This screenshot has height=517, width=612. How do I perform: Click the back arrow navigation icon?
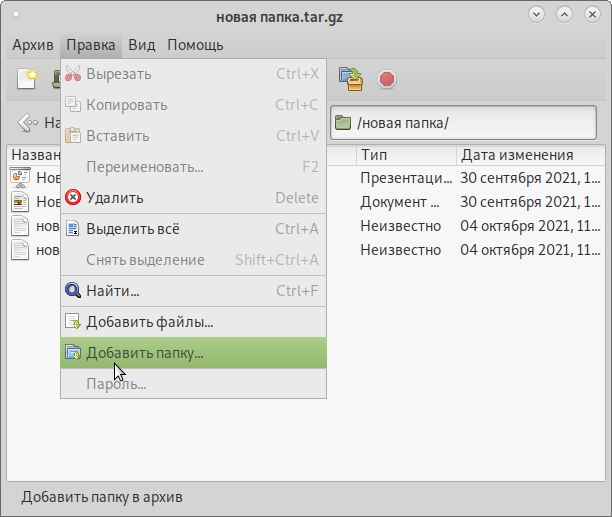click(x=28, y=123)
